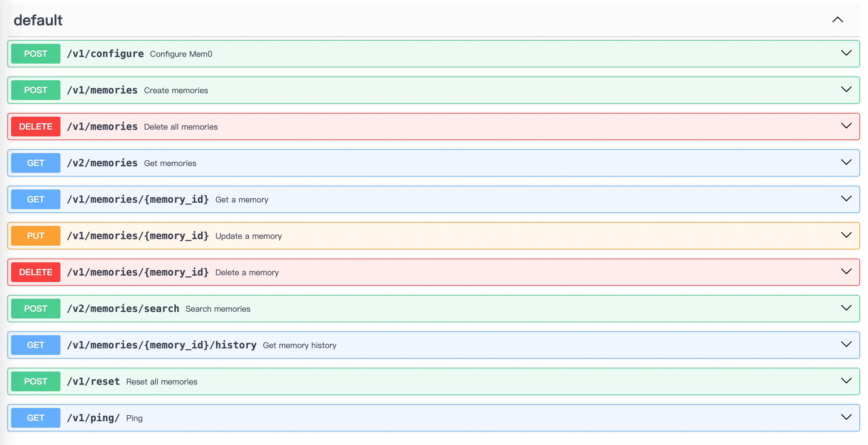
Task: Click the POST badge for /v1/configure
Action: pos(36,54)
